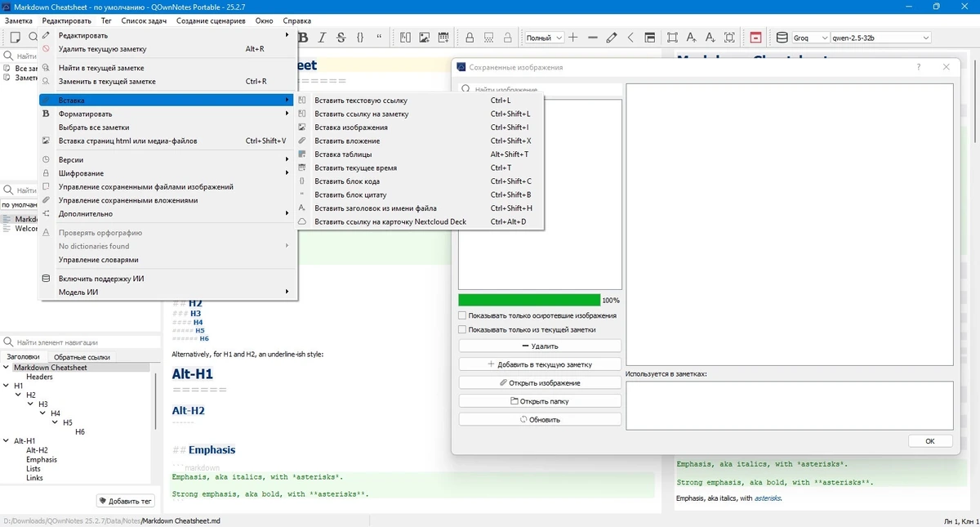The width and height of the screenshot is (980, 527).
Task: Open the Список задач menu
Action: coord(145,20)
